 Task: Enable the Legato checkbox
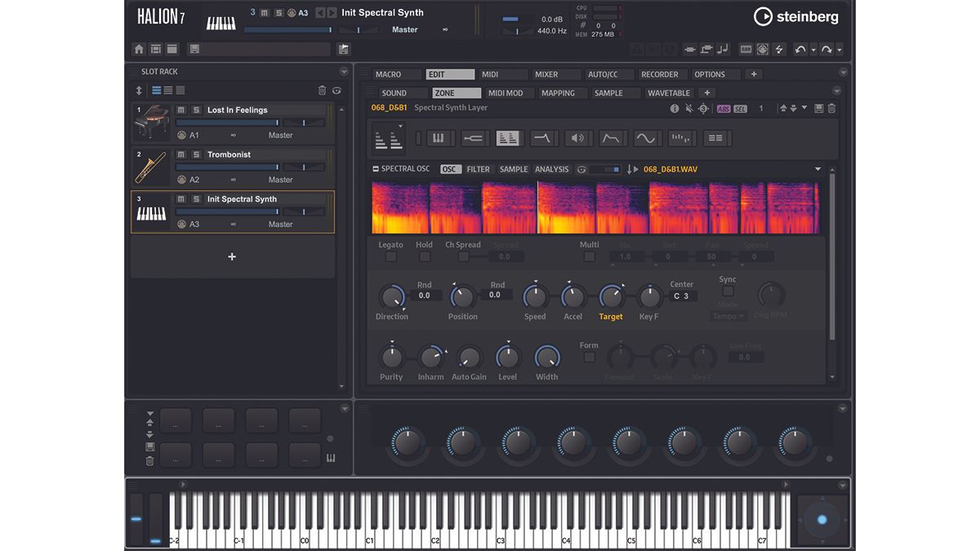click(x=391, y=256)
